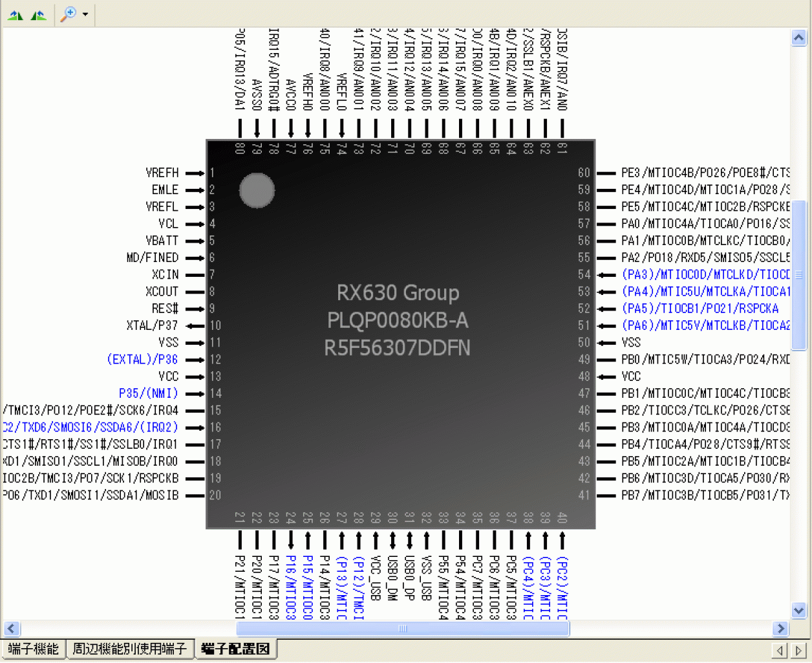Image resolution: width=812 pixels, height=663 pixels.
Task: Open the 周辺機能別使用端子 tab
Action: 129,649
